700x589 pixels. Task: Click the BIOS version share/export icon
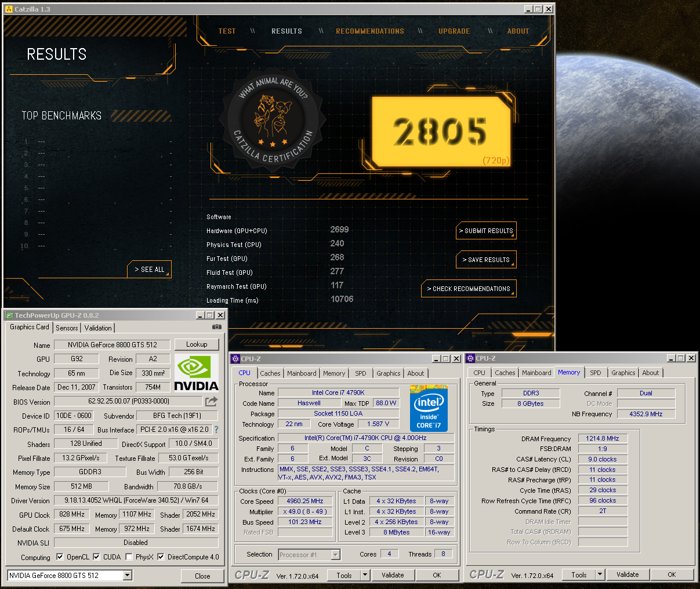(211, 401)
